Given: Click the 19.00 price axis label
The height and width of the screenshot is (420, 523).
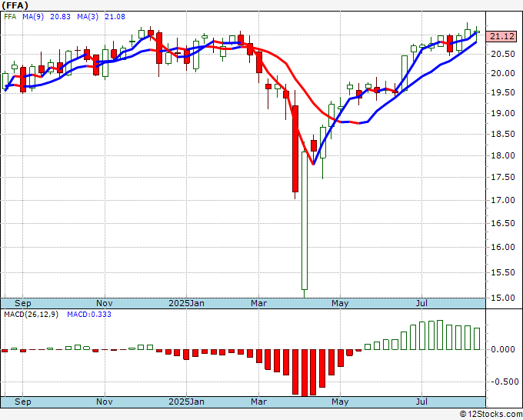Looking at the screenshot, I should tap(503, 113).
